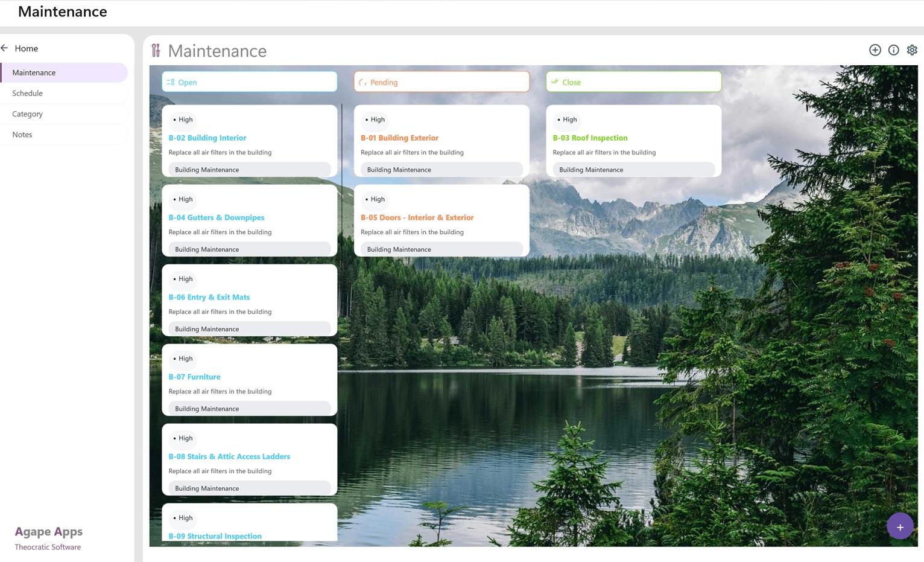Open the settings gear icon
The image size is (924, 562).
[x=912, y=50]
